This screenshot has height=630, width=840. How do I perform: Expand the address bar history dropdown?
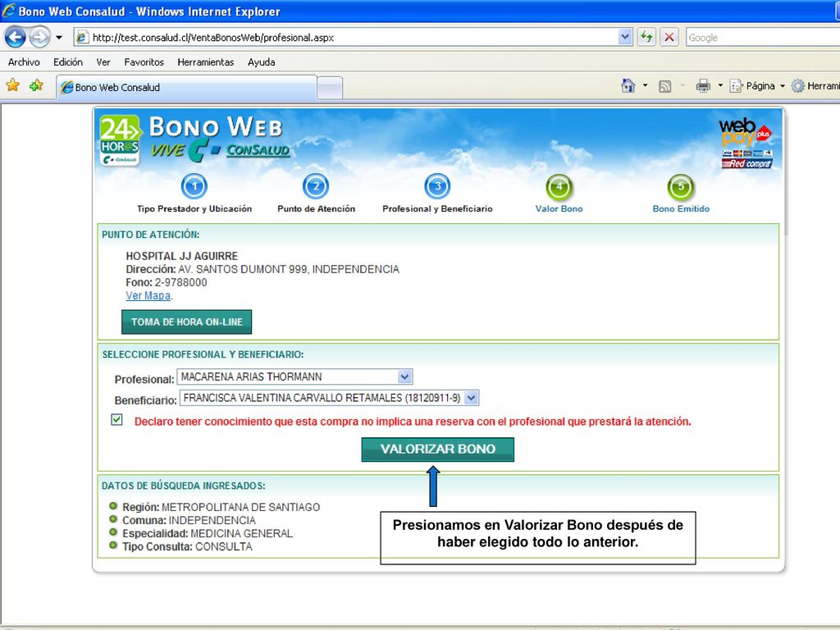point(625,37)
